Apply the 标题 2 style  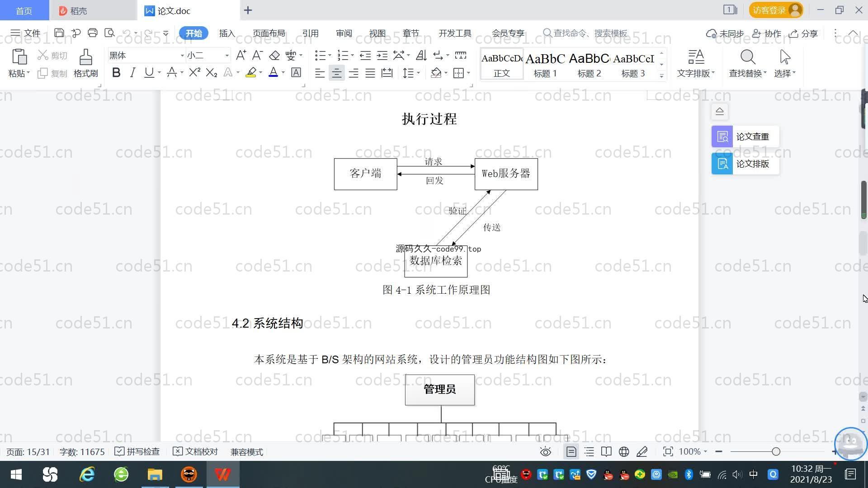coord(589,64)
